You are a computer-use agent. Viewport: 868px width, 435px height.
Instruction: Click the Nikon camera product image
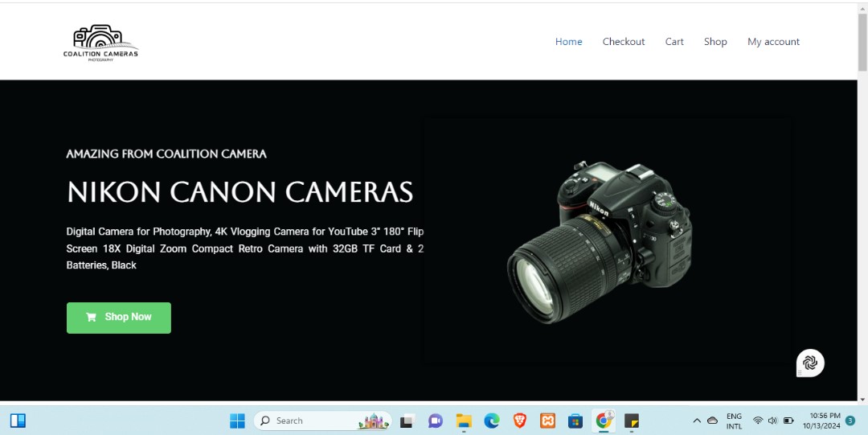[x=600, y=242]
